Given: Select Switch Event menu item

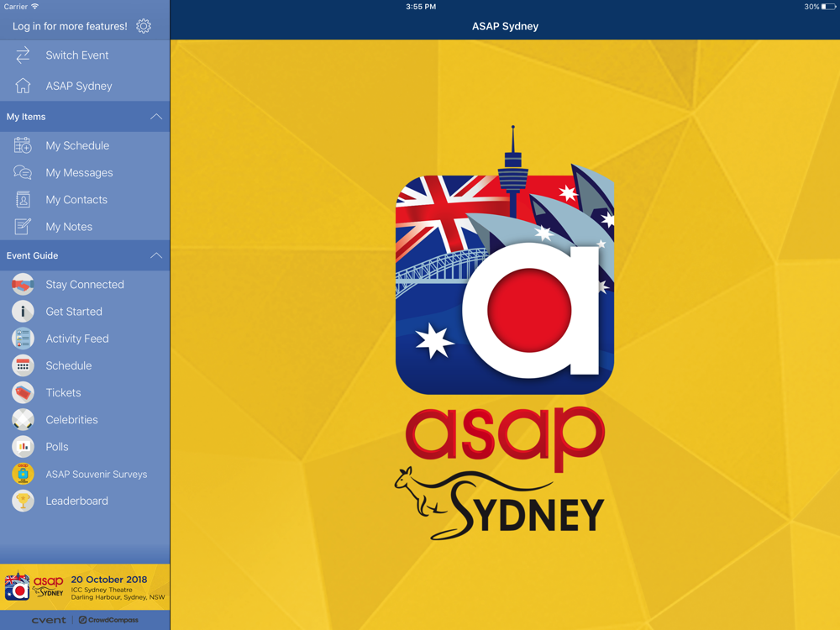Looking at the screenshot, I should [85, 55].
